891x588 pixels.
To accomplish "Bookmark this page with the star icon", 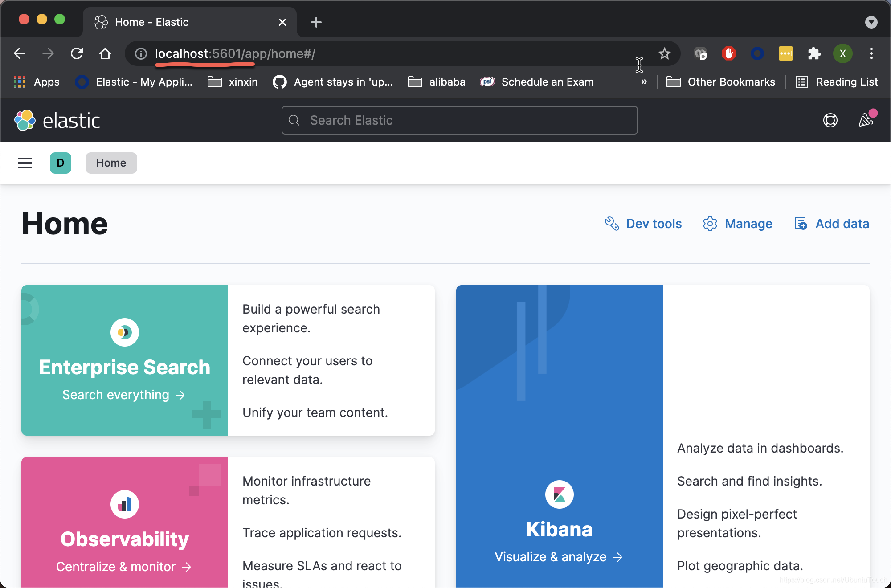I will [x=664, y=54].
